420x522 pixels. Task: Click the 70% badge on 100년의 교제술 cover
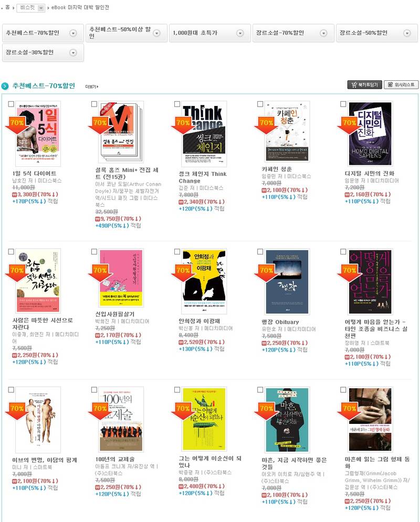(x=100, y=411)
